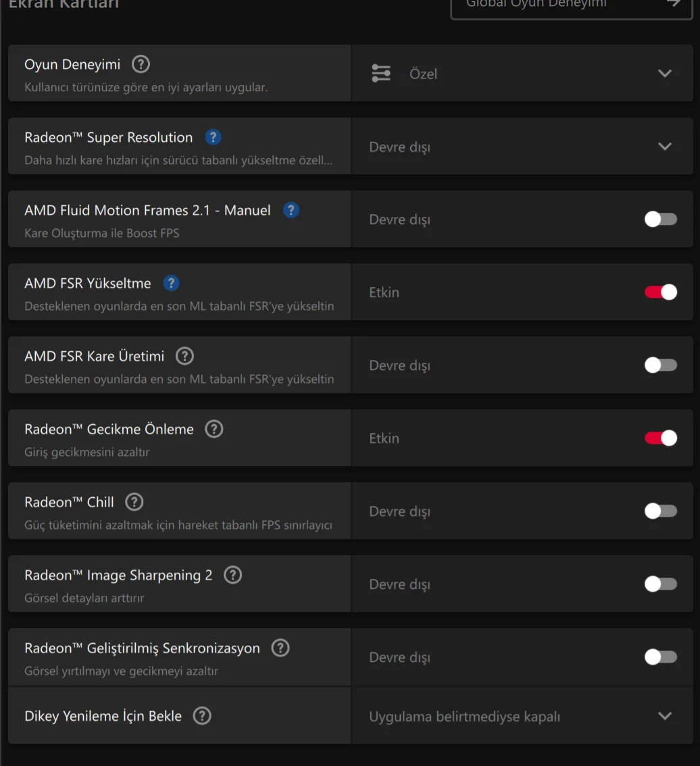Show AMD Fluid Motion Frames help tooltip
Screen dimensions: 700x766
click(291, 210)
